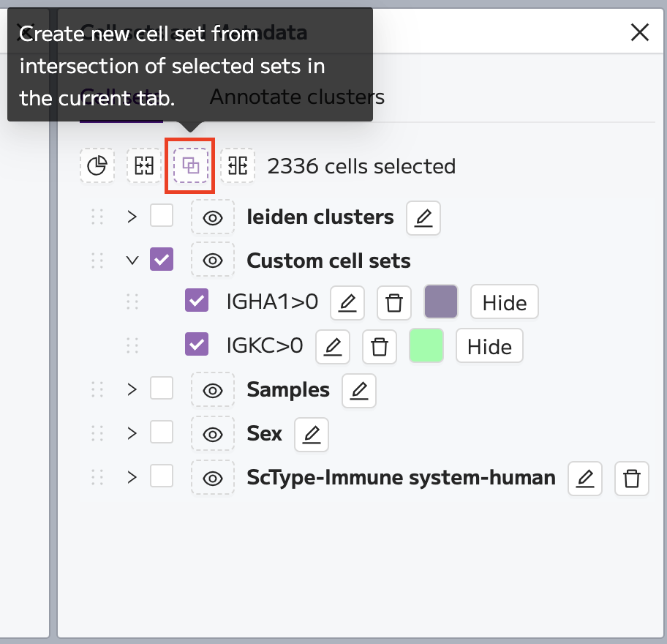The width and height of the screenshot is (667, 644).
Task: Expand the Sex group
Action: 132,433
